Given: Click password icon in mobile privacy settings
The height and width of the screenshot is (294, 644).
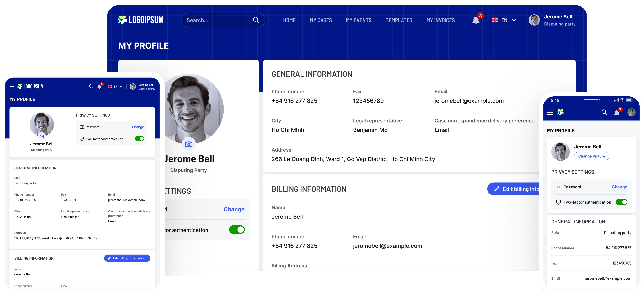Looking at the screenshot, I should (558, 187).
